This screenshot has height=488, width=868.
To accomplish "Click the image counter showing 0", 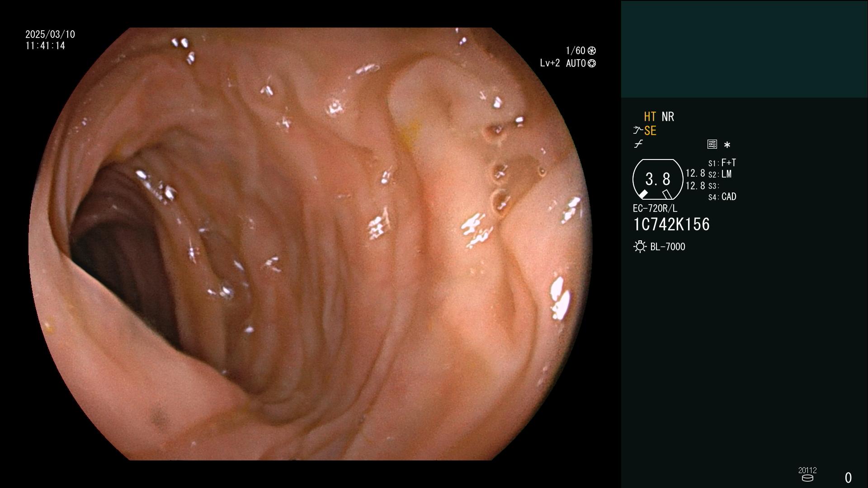I will tap(848, 478).
